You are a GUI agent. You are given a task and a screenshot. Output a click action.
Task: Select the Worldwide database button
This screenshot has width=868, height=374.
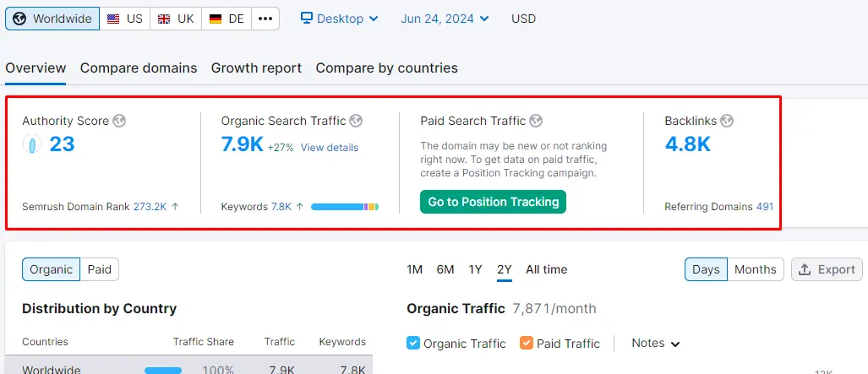[x=52, y=19]
